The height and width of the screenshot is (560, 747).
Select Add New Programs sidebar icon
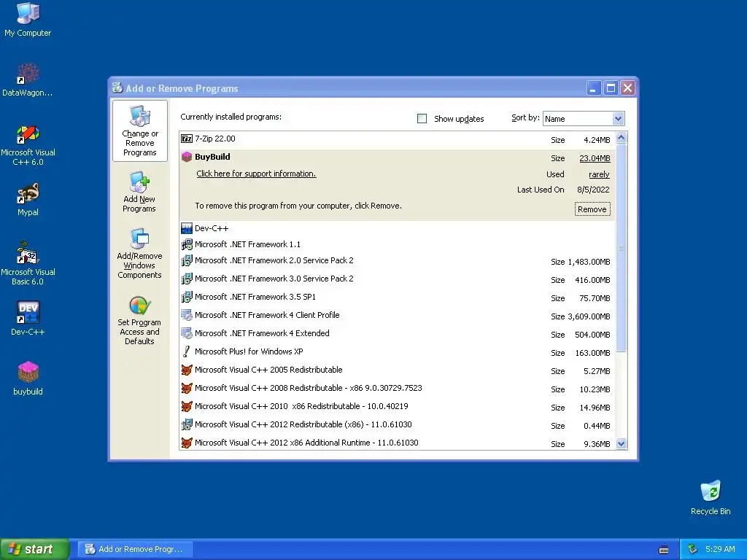(x=139, y=192)
